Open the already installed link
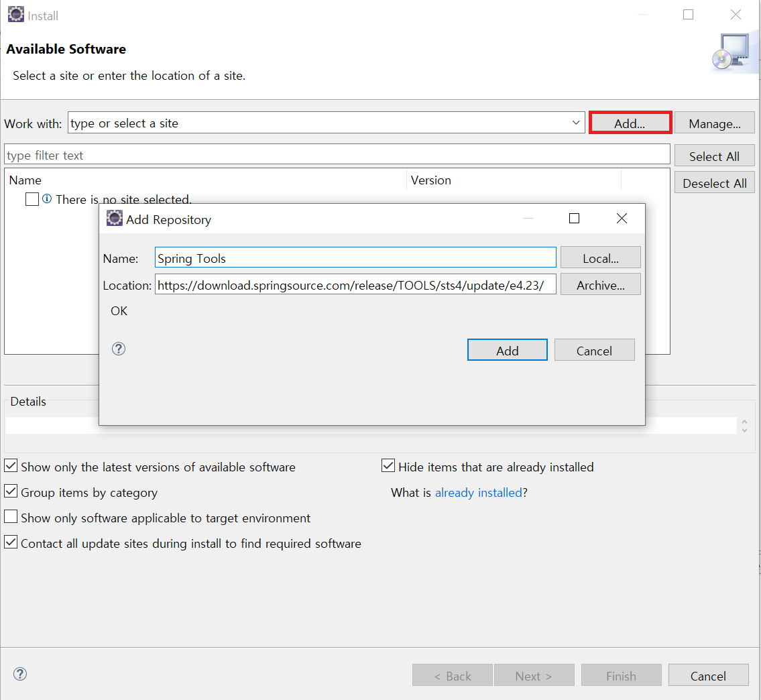 click(478, 493)
